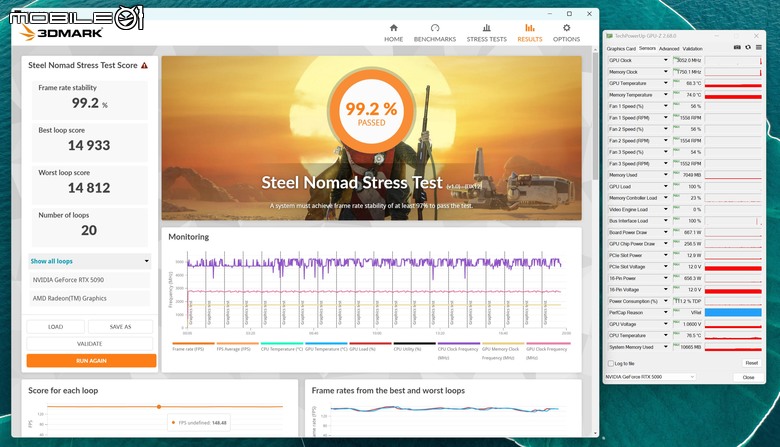Screen dimensions: 780x447
Task: Open the Benchmarks gauge icon
Action: (x=435, y=28)
